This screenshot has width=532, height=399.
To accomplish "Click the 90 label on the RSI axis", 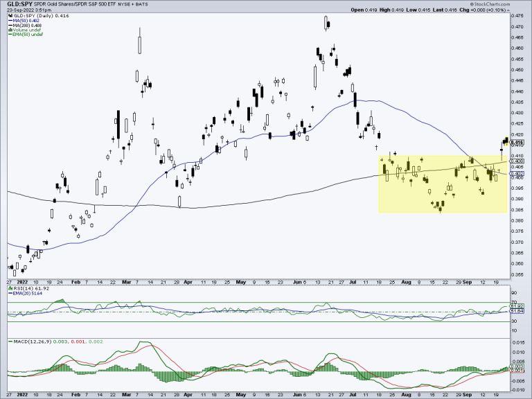I will coord(514,292).
